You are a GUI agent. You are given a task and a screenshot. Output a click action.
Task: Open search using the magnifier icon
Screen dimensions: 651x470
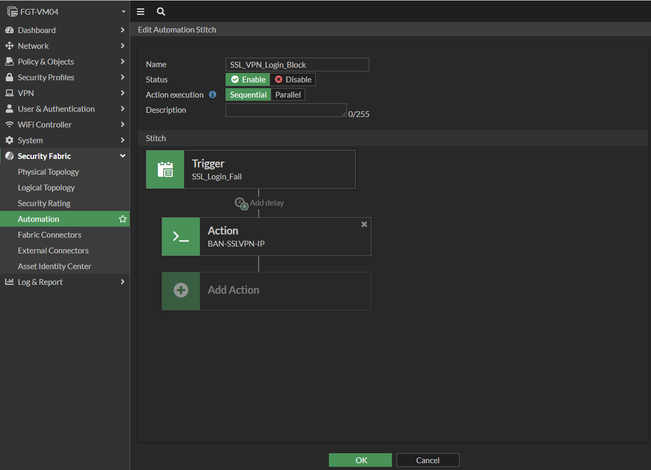(161, 12)
